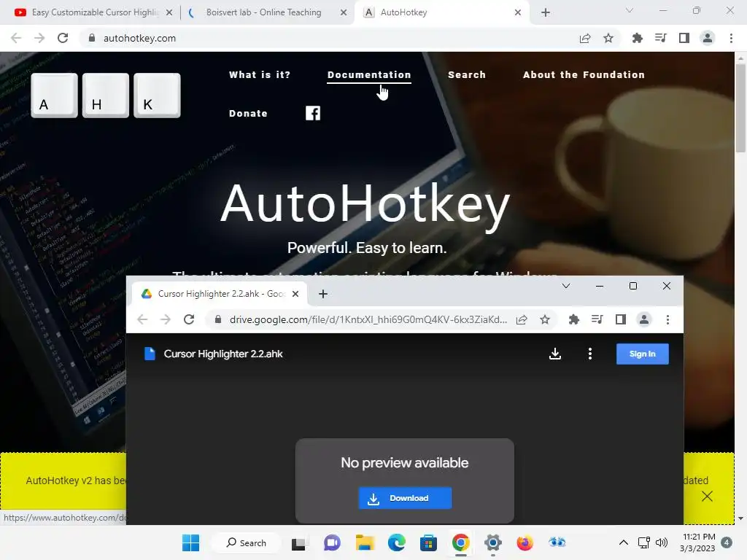Open extensions puzzle icon in AutoHotkey window
Image resolution: width=747 pixels, height=560 pixels.
637,38
